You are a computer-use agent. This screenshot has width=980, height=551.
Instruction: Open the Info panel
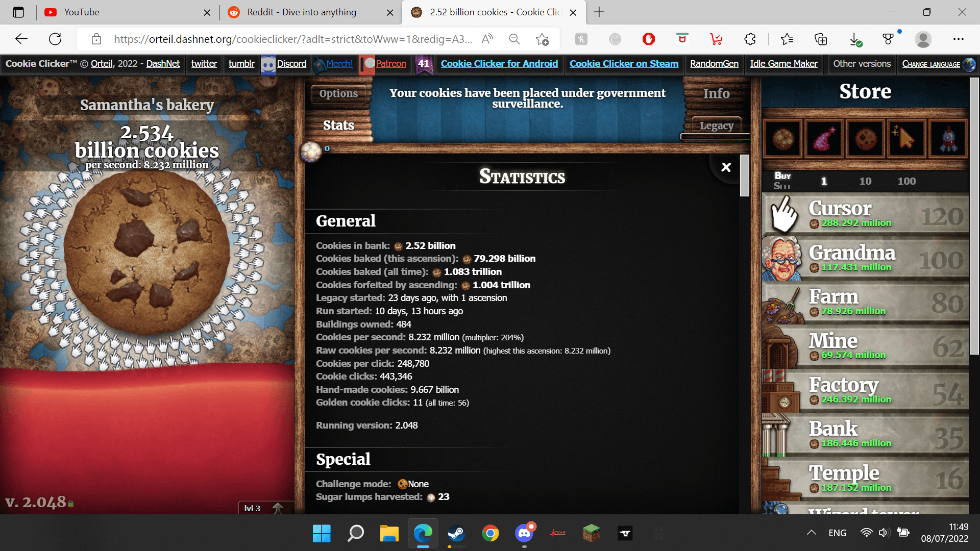click(x=715, y=93)
